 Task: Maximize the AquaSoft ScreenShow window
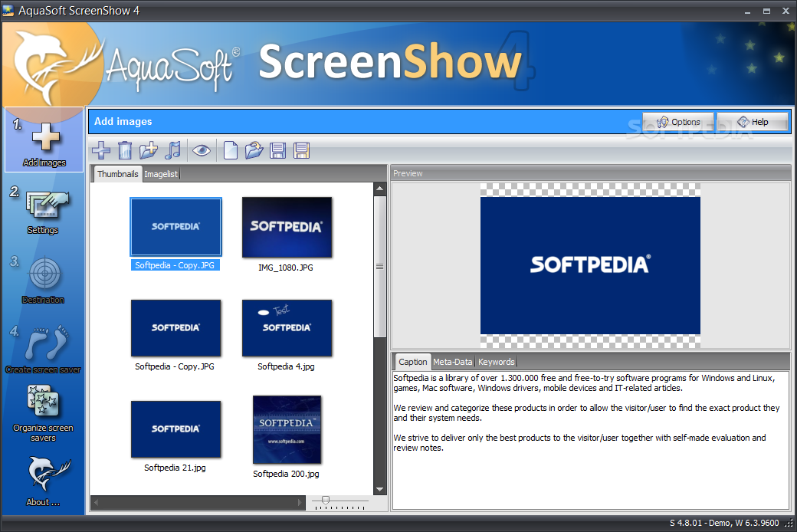tap(766, 11)
